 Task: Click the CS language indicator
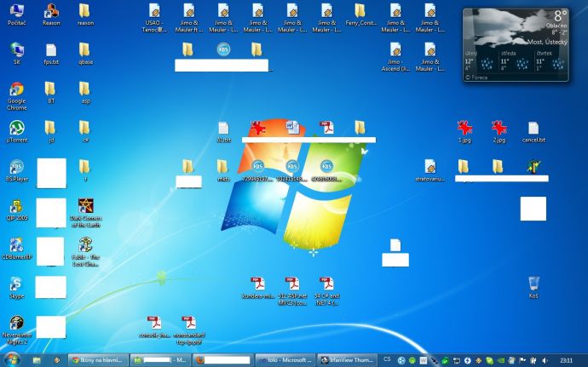click(x=387, y=359)
